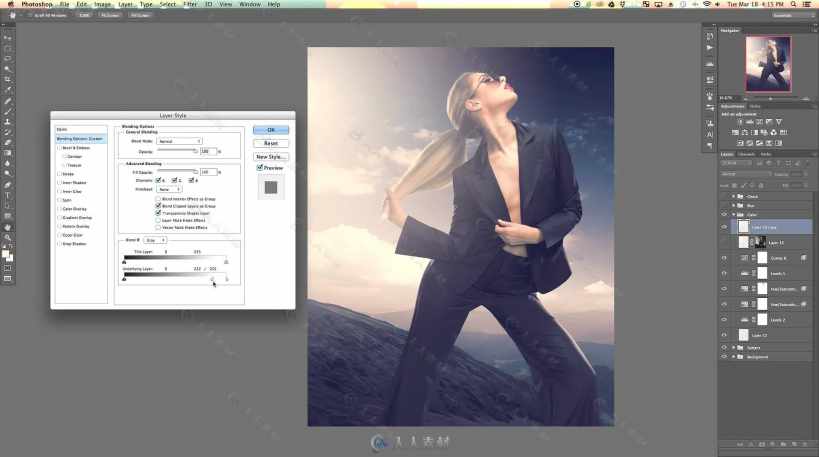Open the Knockout dropdown
The height and width of the screenshot is (457, 819).
pyautogui.click(x=169, y=189)
